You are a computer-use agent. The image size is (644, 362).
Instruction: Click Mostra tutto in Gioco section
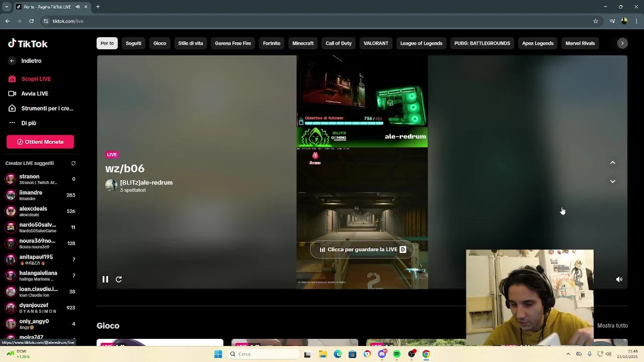tap(612, 326)
